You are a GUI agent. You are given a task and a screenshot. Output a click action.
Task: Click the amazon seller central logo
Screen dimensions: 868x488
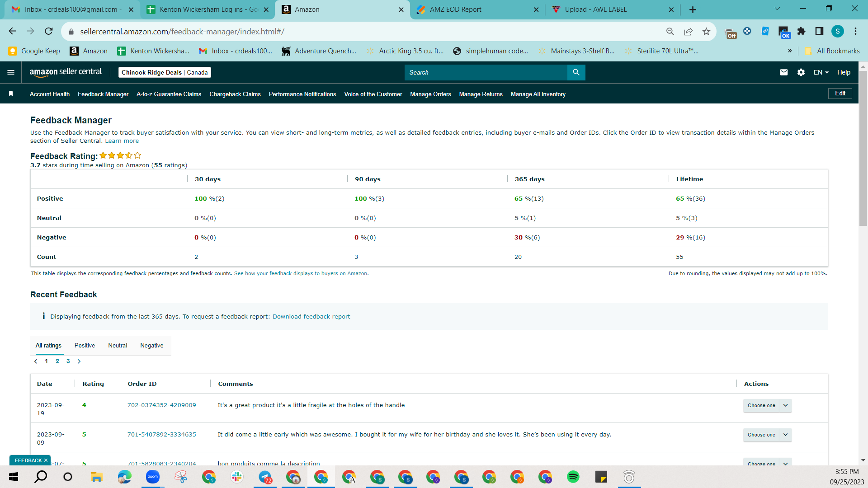66,72
